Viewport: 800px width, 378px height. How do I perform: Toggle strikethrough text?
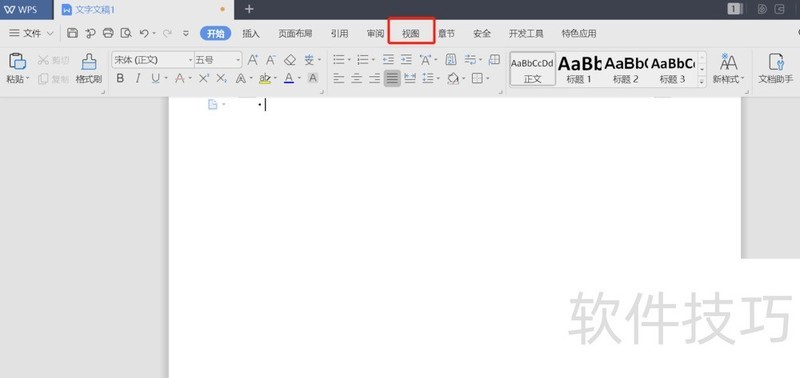tap(180, 79)
